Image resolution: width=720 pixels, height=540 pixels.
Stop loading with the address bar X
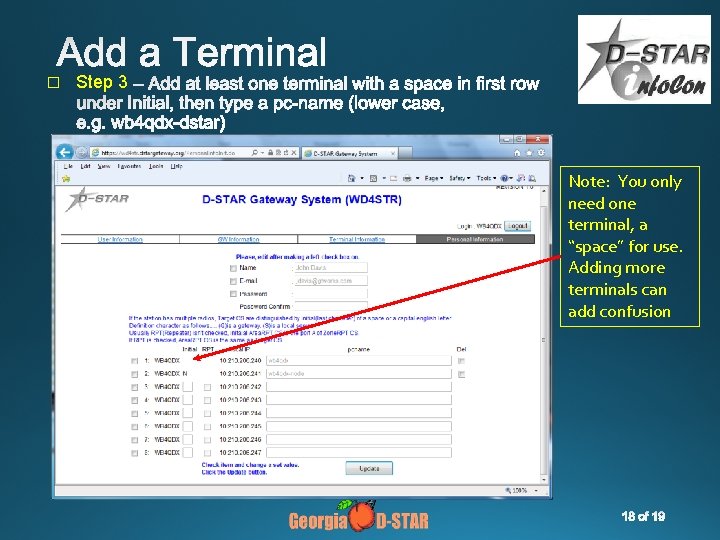pos(294,152)
